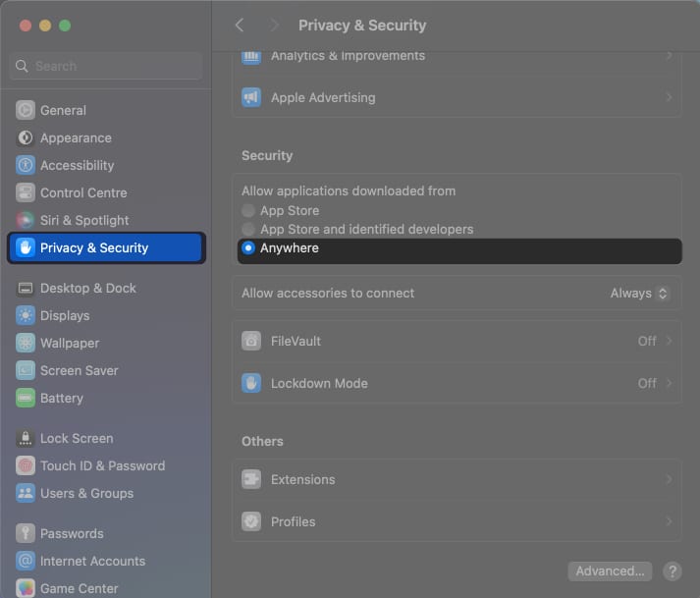Image resolution: width=700 pixels, height=598 pixels.
Task: Open Game Center in the sidebar
Action: click(x=106, y=588)
